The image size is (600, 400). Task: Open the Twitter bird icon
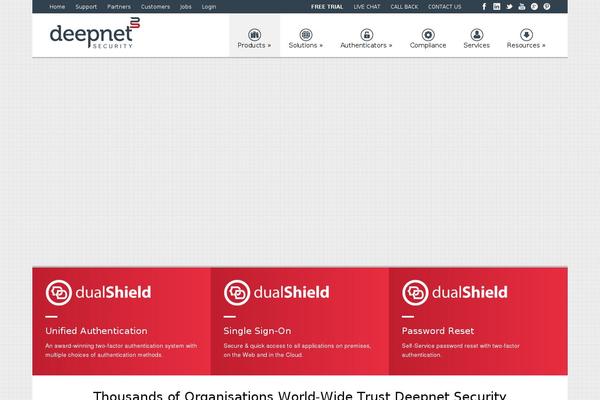pos(509,7)
